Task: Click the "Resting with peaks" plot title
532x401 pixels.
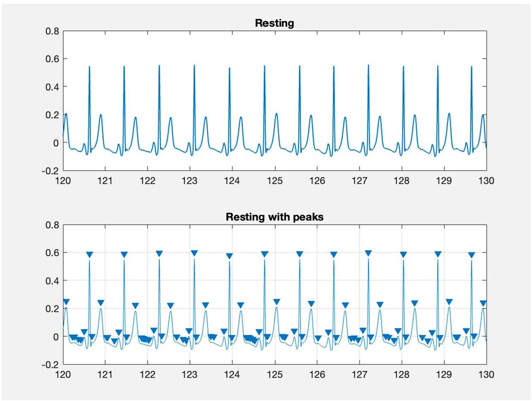Action: pyautogui.click(x=274, y=217)
